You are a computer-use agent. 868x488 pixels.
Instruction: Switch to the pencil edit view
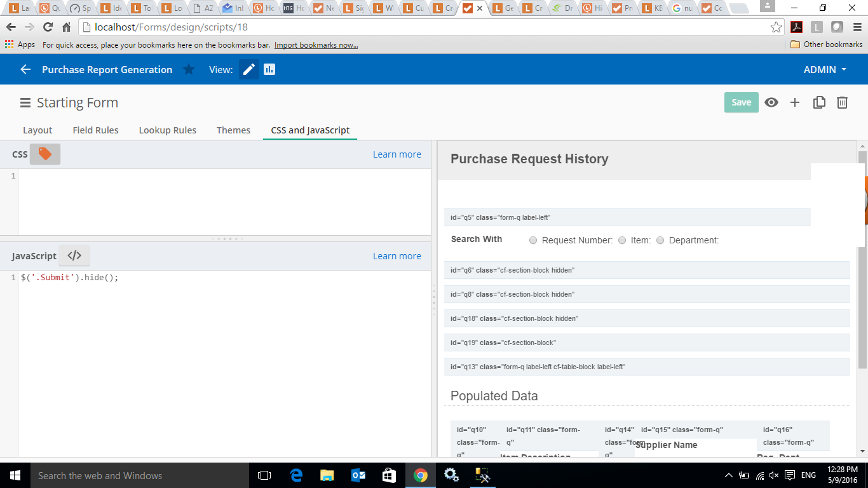click(x=249, y=70)
